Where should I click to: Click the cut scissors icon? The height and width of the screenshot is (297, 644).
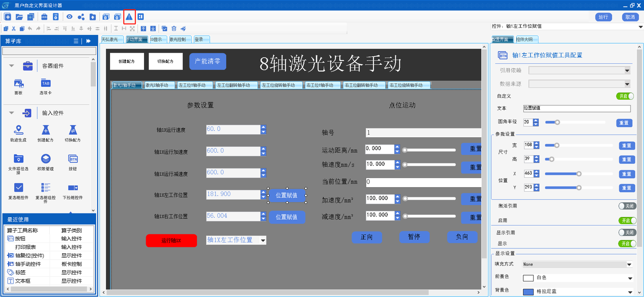14,29
